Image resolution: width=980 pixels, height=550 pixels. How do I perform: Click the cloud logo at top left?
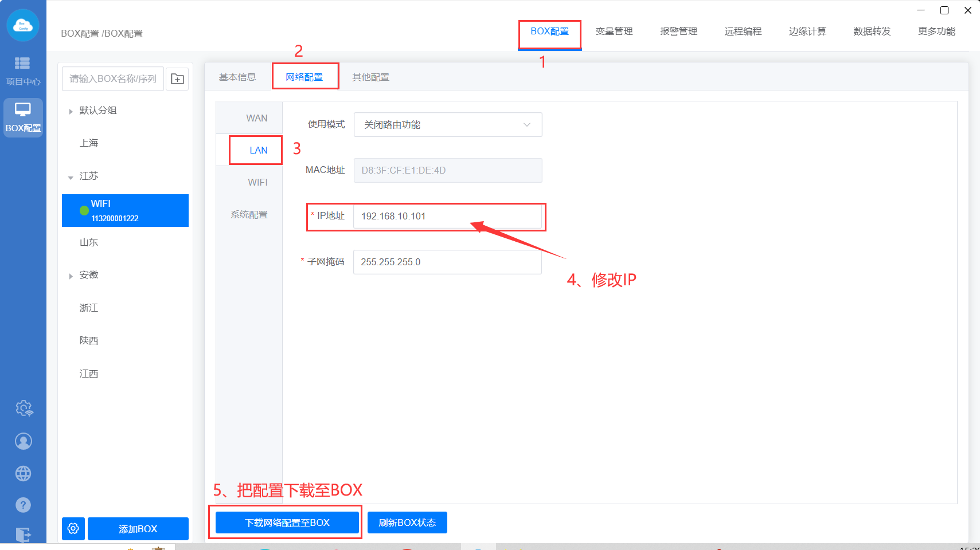click(23, 25)
